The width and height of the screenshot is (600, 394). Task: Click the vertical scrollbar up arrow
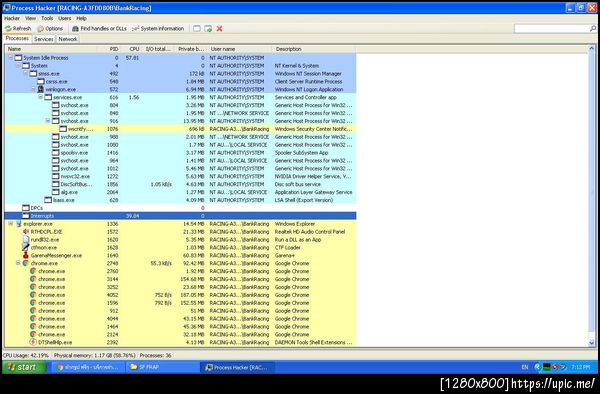(592, 49)
